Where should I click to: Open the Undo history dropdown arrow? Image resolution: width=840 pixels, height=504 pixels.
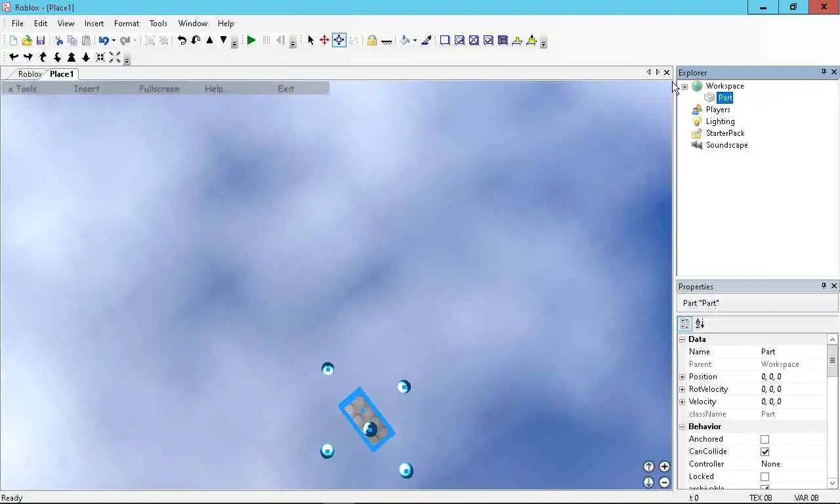[x=114, y=41]
